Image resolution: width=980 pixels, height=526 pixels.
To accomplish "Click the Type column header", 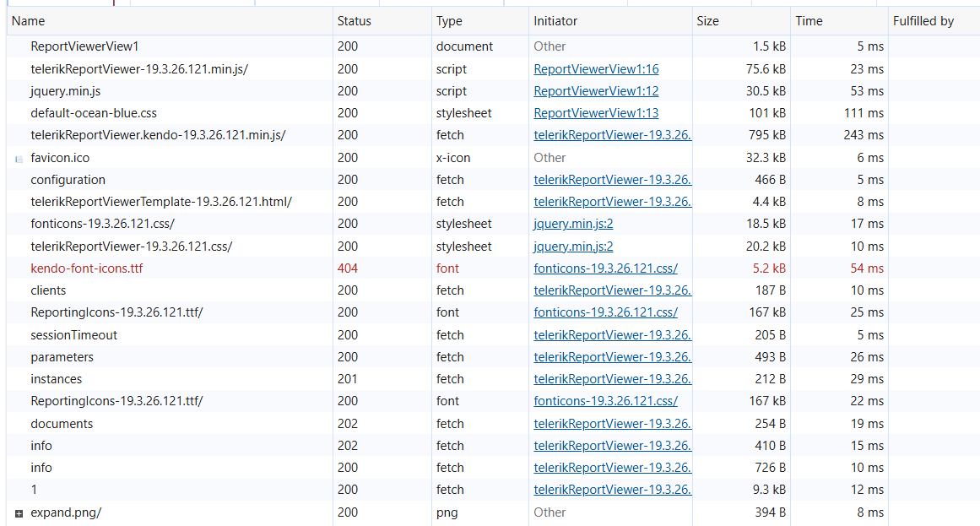I will click(x=449, y=21).
